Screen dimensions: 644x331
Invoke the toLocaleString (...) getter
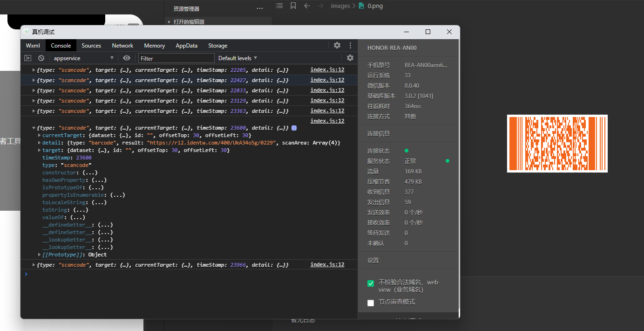[99, 202]
